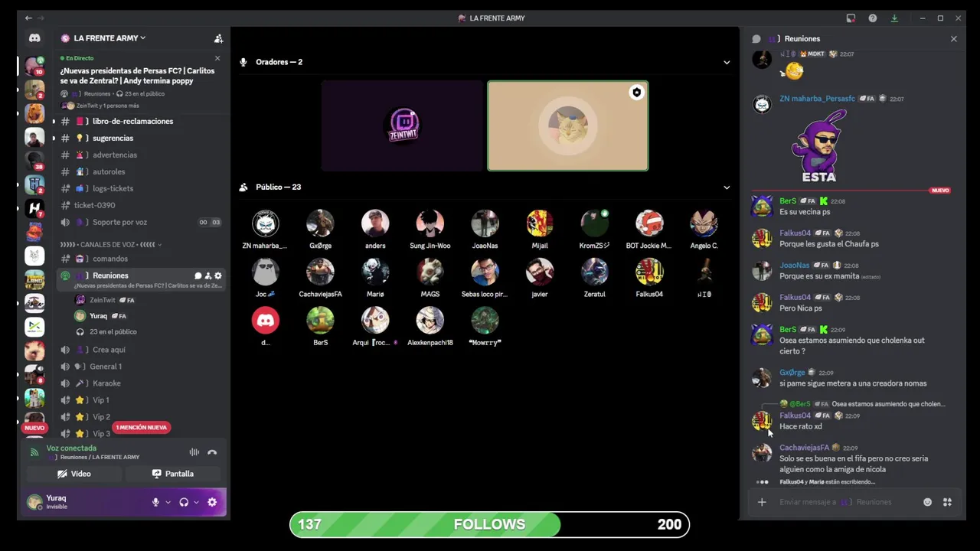Click the moderator shield on Yuraq's speaker tile

point(636,93)
